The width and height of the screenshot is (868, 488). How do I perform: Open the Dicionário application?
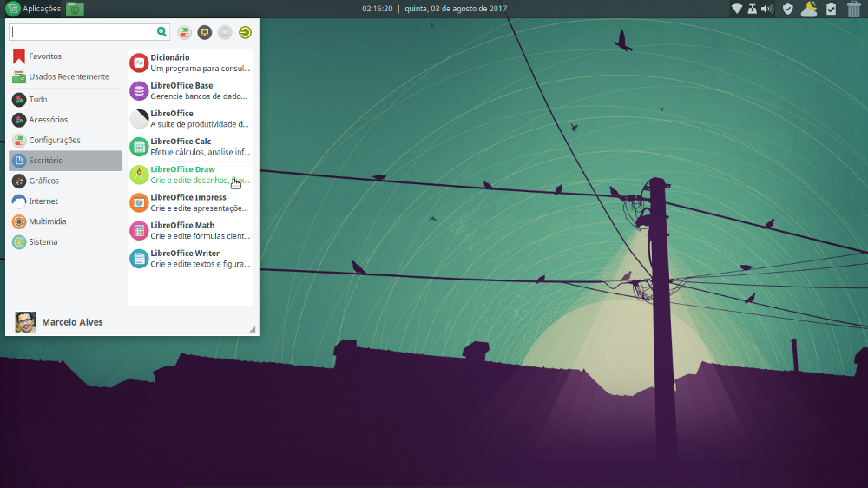coord(190,63)
